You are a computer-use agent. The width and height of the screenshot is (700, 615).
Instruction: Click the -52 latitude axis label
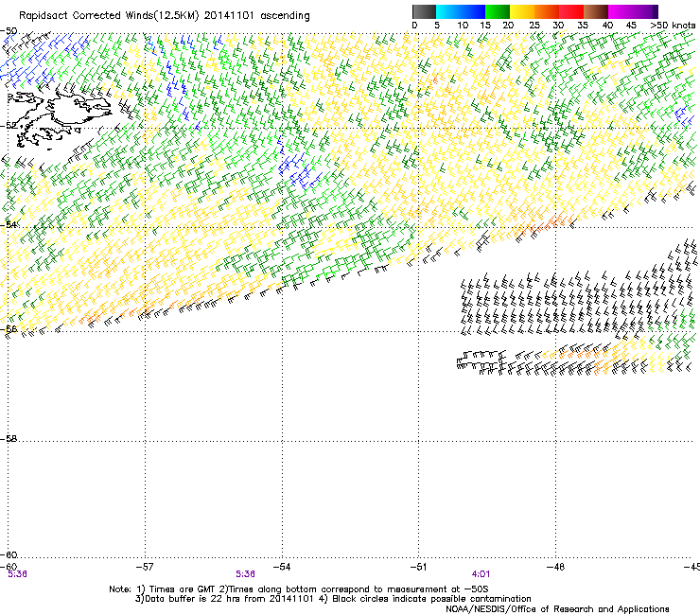coord(9,126)
